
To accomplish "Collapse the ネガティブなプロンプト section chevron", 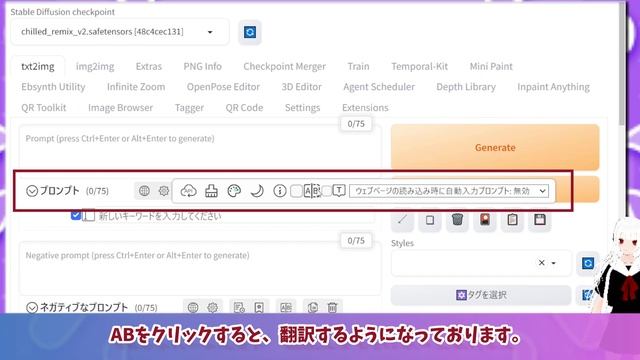I will click(x=32, y=307).
